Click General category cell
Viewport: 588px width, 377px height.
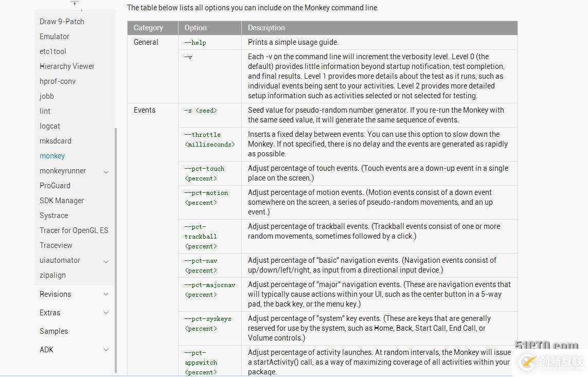[153, 69]
